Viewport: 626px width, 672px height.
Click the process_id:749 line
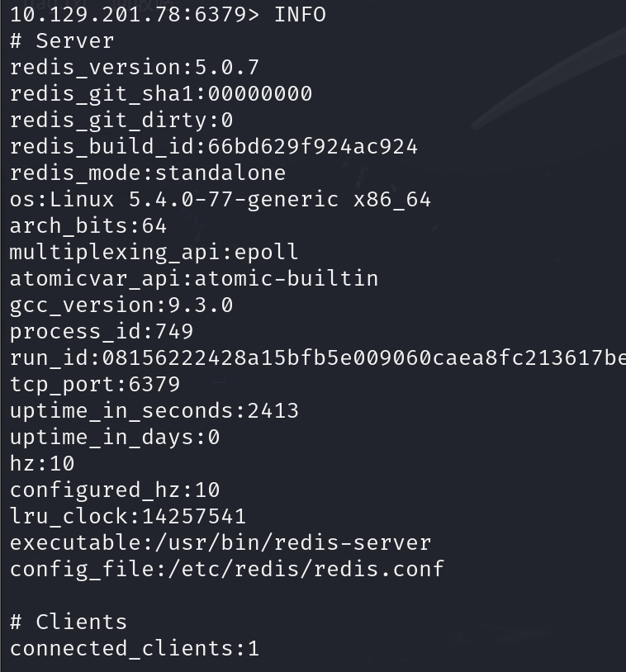(x=102, y=332)
